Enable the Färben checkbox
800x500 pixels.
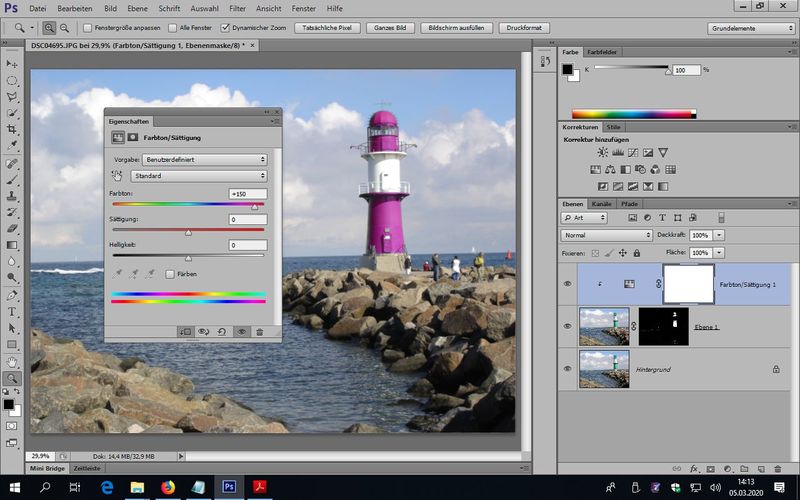click(x=170, y=273)
